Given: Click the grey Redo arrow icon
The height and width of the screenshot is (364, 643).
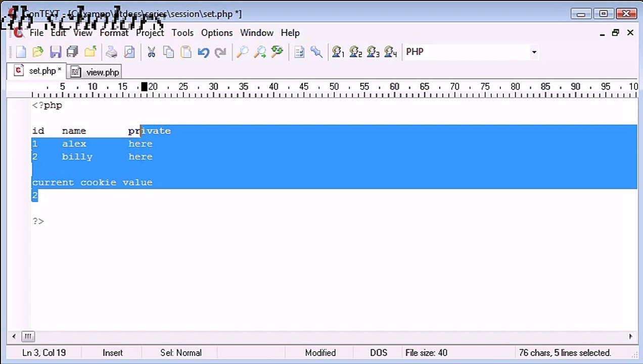Looking at the screenshot, I should 220,52.
